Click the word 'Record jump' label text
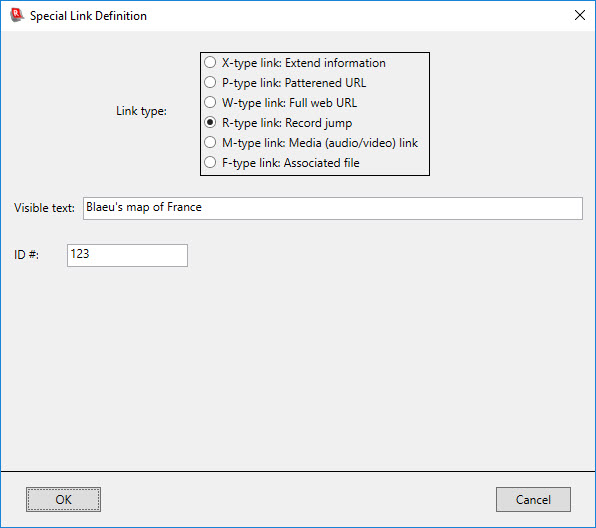 point(319,123)
